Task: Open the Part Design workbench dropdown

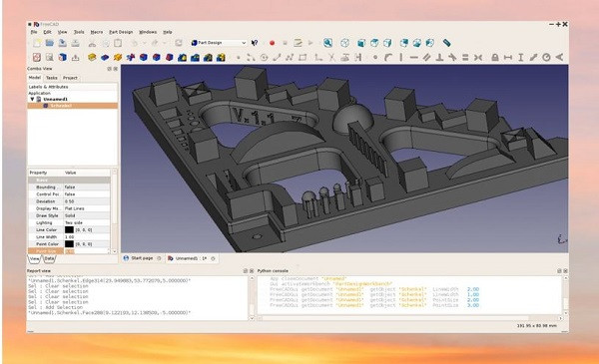Action: tap(219, 43)
